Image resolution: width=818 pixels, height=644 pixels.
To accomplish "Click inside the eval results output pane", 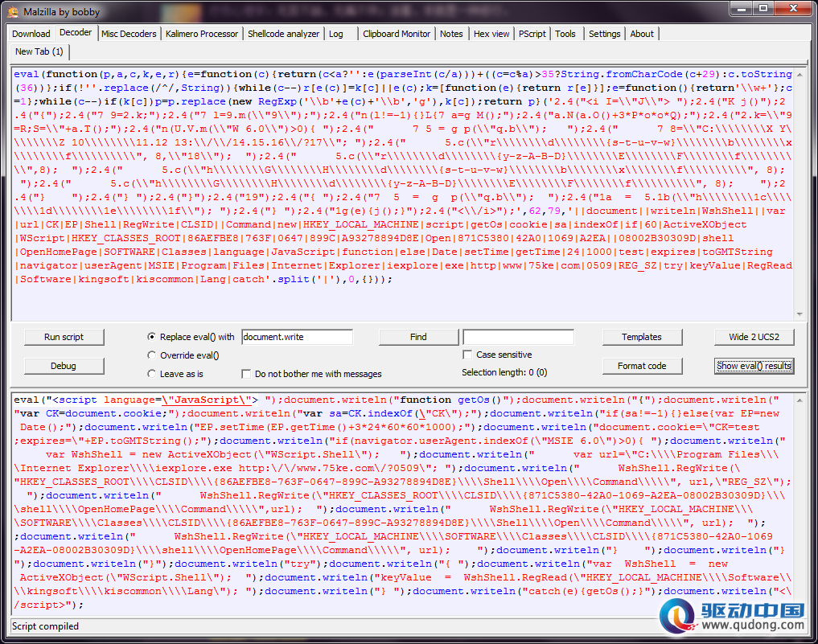I will [x=402, y=502].
